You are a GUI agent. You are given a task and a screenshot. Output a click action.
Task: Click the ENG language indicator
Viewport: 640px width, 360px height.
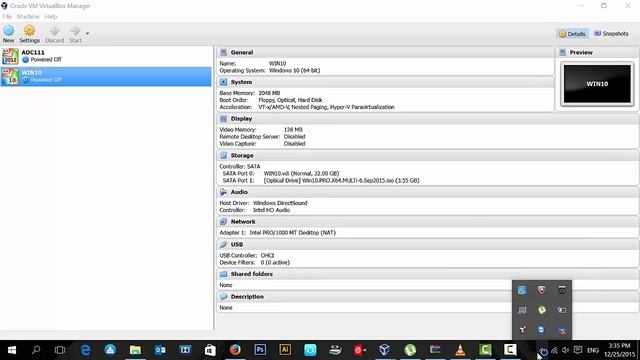[x=593, y=351]
